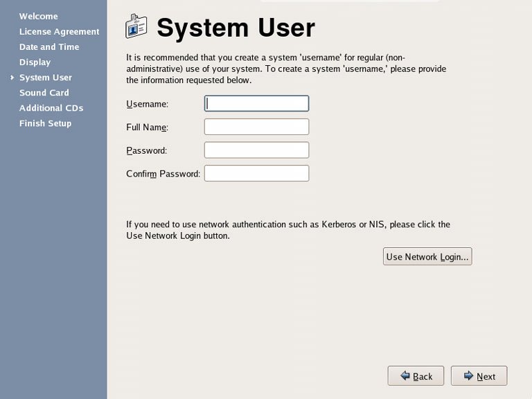Open the Additional CDs step
Screen dimensions: 532x399
(51, 108)
